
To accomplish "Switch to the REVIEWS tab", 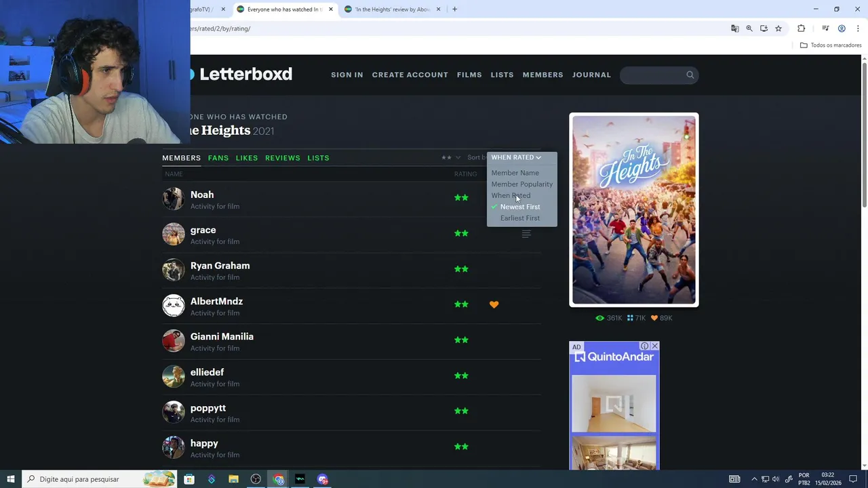I will [282, 158].
